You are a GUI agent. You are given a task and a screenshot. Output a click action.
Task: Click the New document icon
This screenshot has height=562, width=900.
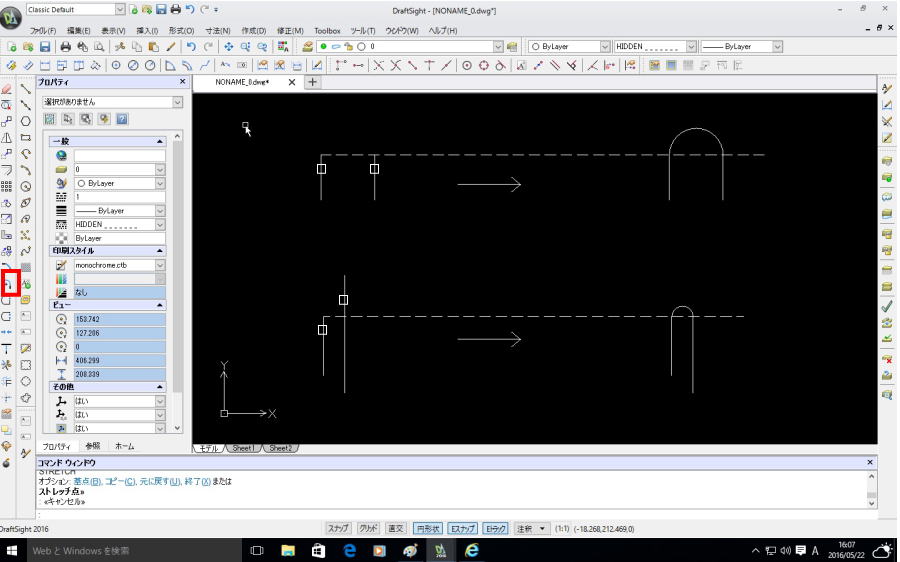(11, 46)
